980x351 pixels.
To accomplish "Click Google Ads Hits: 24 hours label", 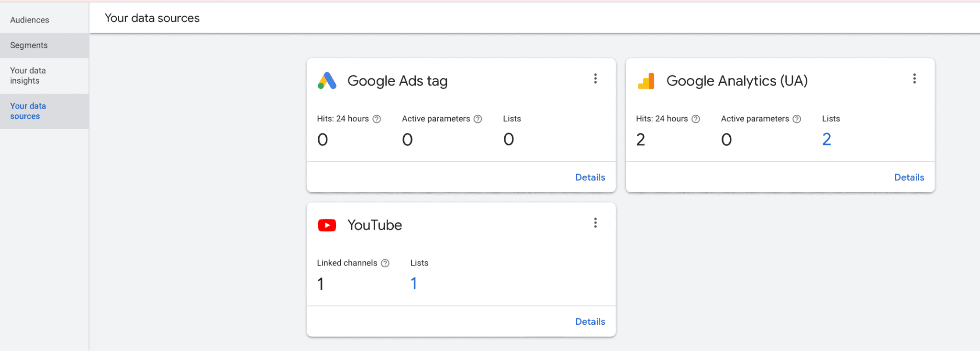I will (x=343, y=119).
